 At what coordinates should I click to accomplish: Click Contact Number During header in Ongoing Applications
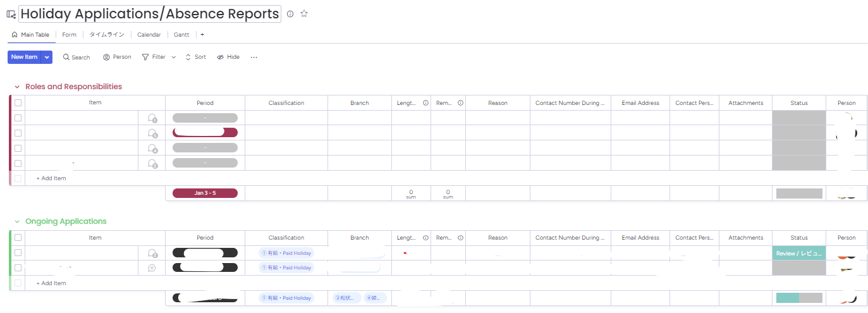pos(570,238)
